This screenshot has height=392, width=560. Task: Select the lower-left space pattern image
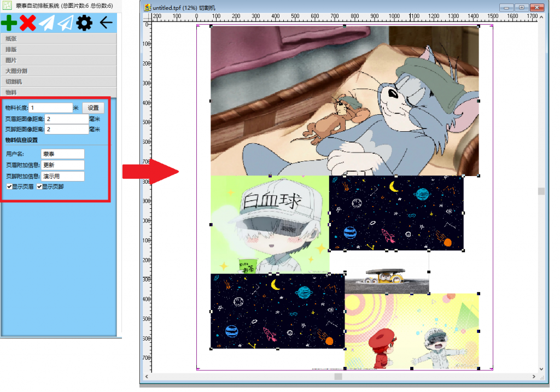[277, 311]
